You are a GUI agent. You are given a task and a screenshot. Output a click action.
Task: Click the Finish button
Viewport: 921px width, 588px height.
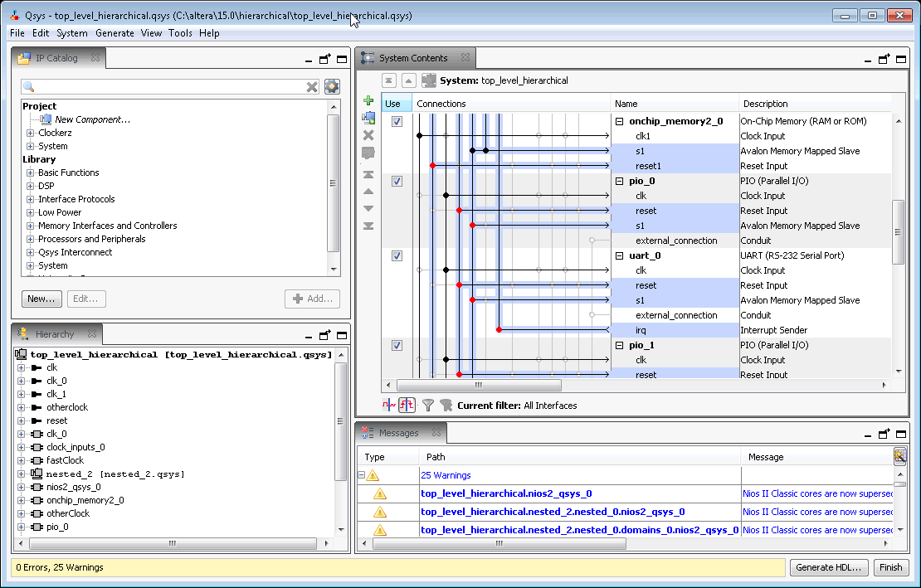(x=890, y=567)
